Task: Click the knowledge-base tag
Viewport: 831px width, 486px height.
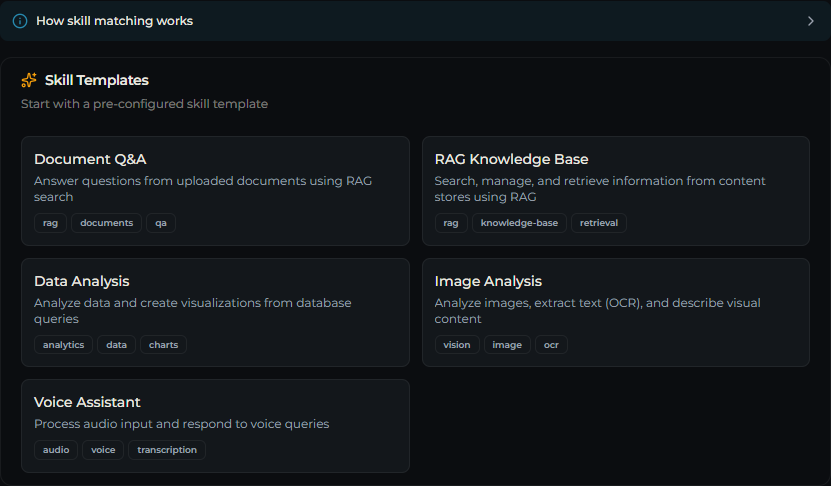Action: coord(519,223)
